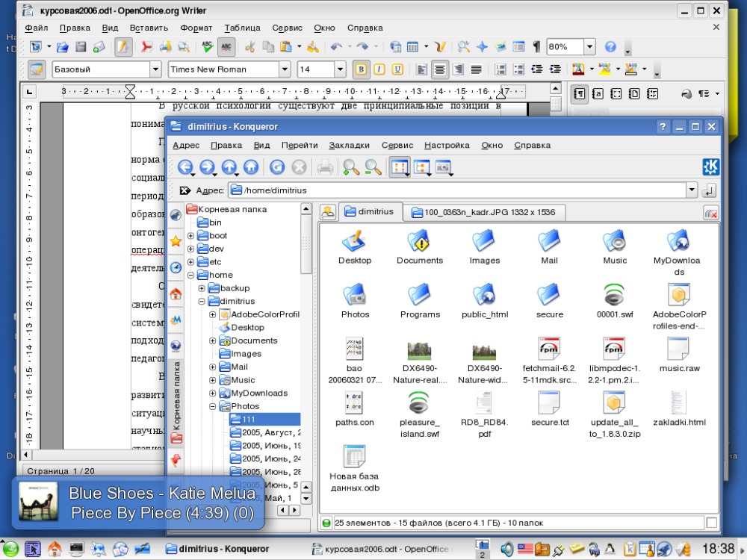The height and width of the screenshot is (560, 747).
Task: Toggle AutoSpellcheck in Writer toolbar
Action: coord(226,46)
